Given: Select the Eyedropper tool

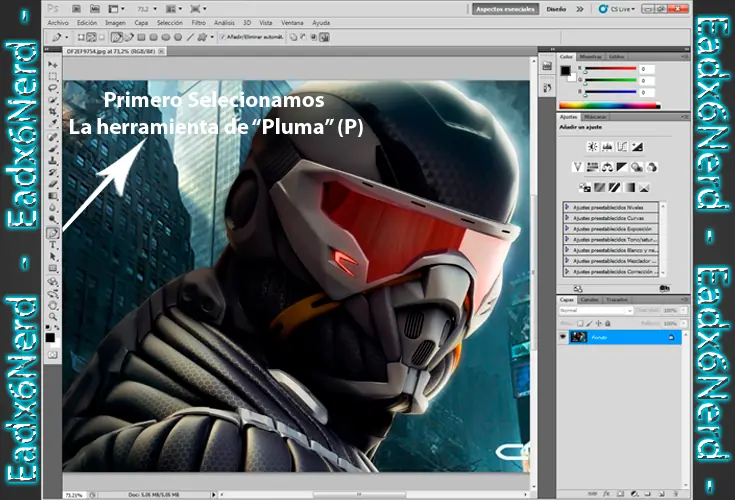Looking at the screenshot, I should click(52, 123).
